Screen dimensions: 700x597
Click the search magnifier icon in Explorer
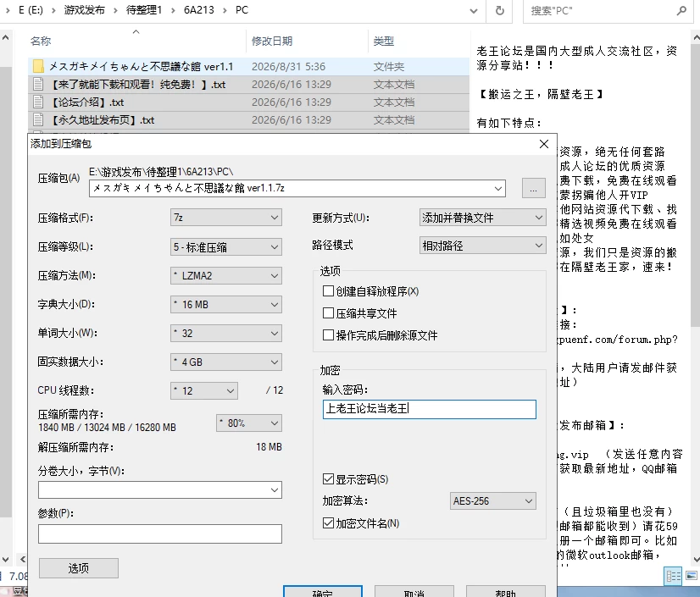(x=681, y=10)
